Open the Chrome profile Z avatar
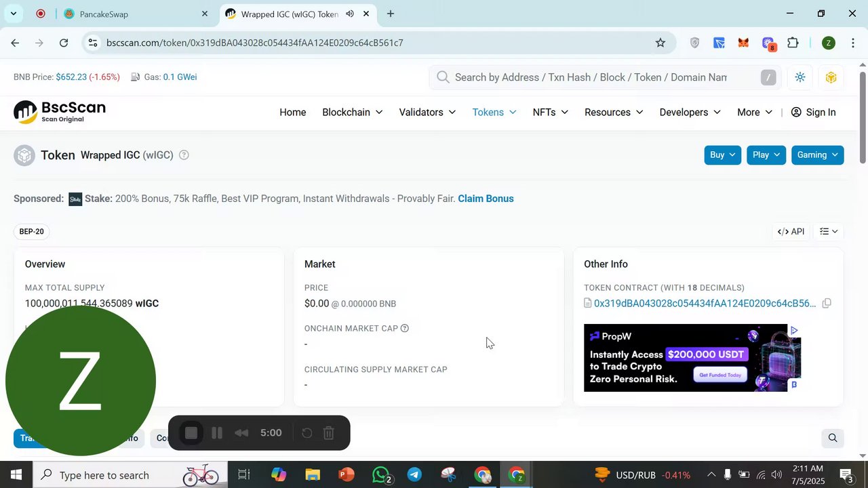The image size is (868, 488). click(828, 43)
